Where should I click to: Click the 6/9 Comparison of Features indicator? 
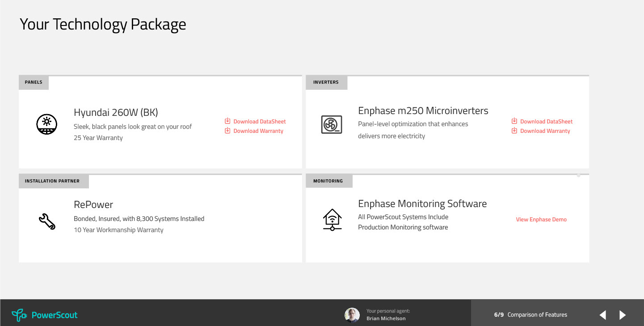pos(530,315)
